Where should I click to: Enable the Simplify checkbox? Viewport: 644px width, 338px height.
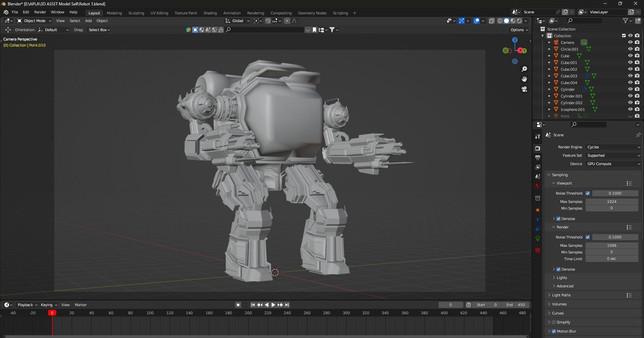pyautogui.click(x=554, y=322)
